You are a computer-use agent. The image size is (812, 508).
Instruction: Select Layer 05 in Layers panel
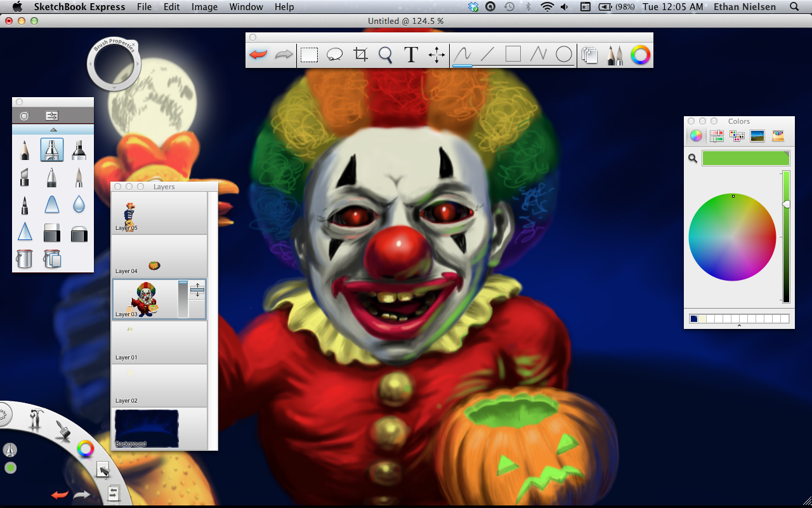(x=159, y=213)
